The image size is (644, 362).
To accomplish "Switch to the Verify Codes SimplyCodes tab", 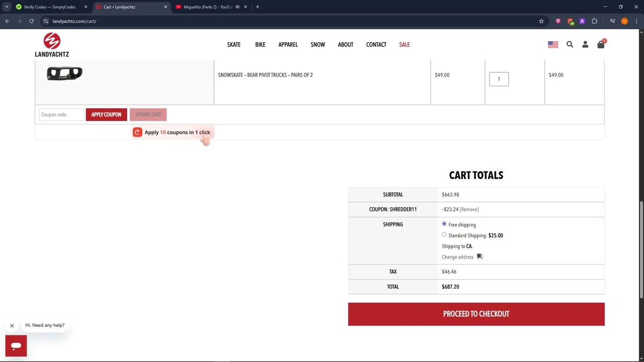I will click(50, 7).
